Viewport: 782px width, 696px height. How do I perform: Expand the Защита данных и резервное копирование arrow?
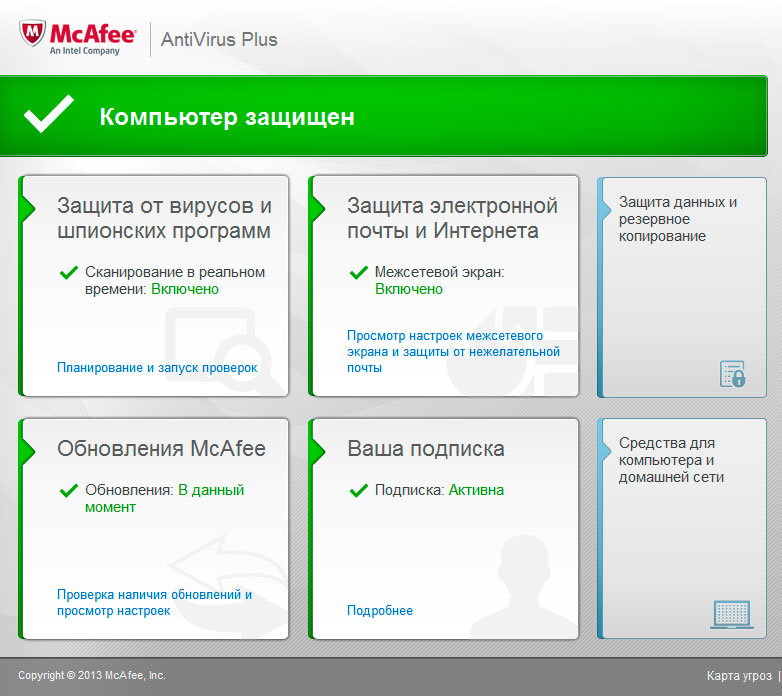[606, 210]
